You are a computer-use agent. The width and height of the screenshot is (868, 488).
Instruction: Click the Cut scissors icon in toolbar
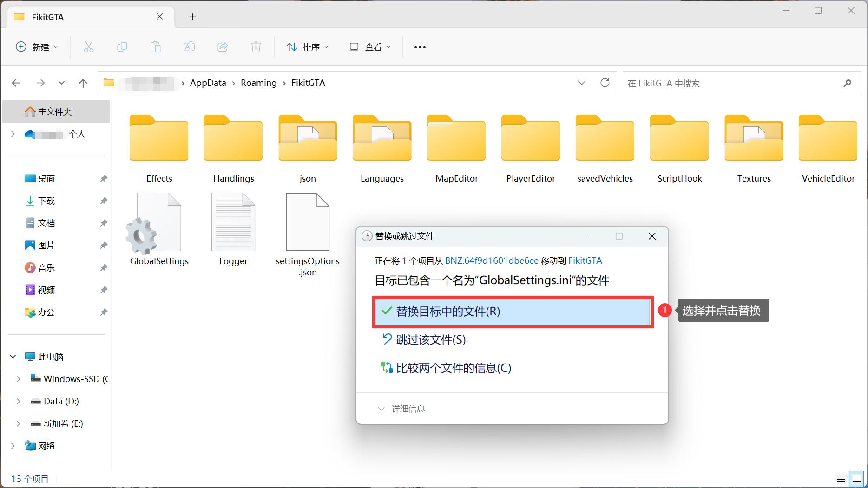point(88,47)
